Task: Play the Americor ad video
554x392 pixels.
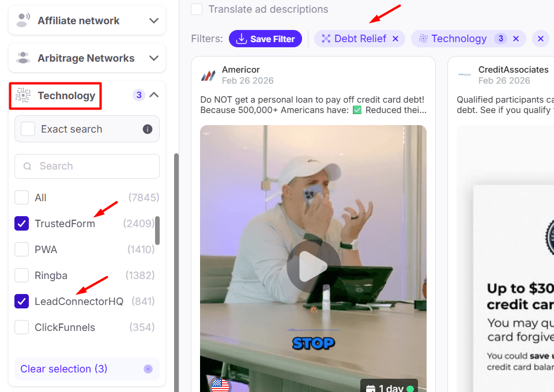Action: (313, 266)
